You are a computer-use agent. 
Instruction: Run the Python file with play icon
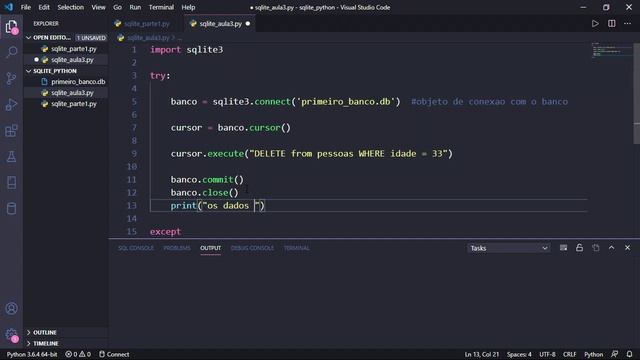click(595, 24)
